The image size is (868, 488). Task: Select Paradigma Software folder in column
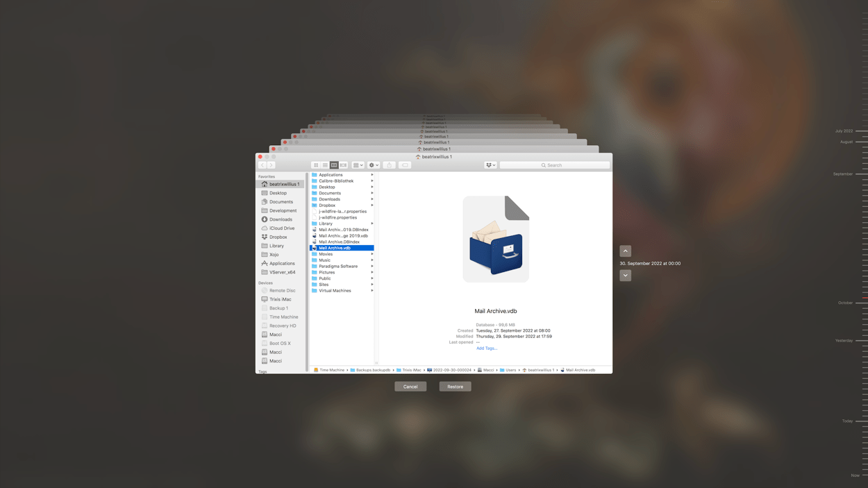pyautogui.click(x=338, y=267)
